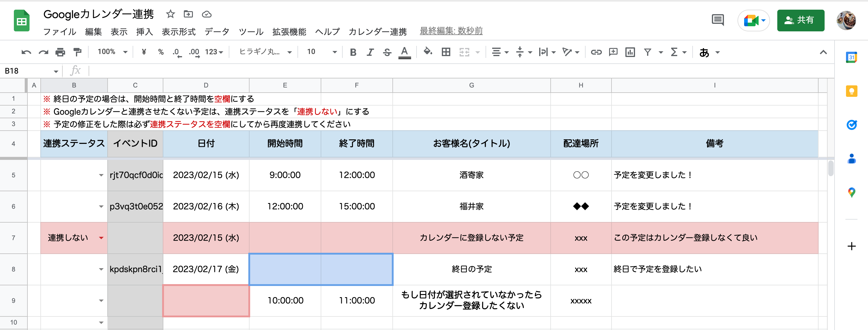Toggle percent format on selection
Image resolution: width=868 pixels, height=330 pixels.
tap(160, 52)
